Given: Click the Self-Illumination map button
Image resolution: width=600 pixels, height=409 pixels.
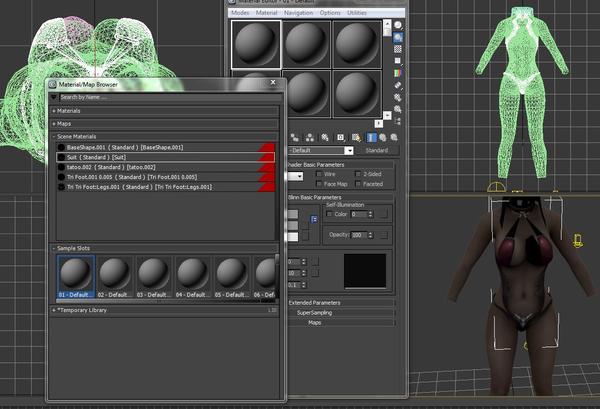Looking at the screenshot, I should pos(384,214).
